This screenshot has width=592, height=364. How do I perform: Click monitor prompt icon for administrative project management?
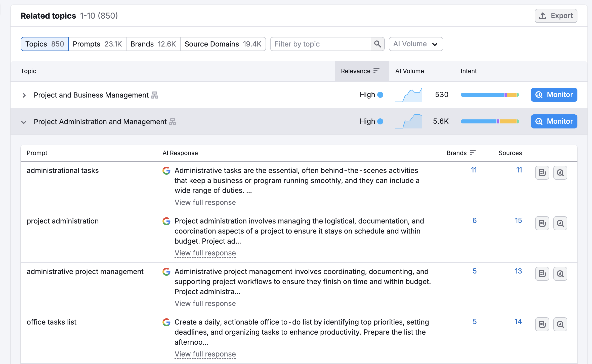(560, 274)
